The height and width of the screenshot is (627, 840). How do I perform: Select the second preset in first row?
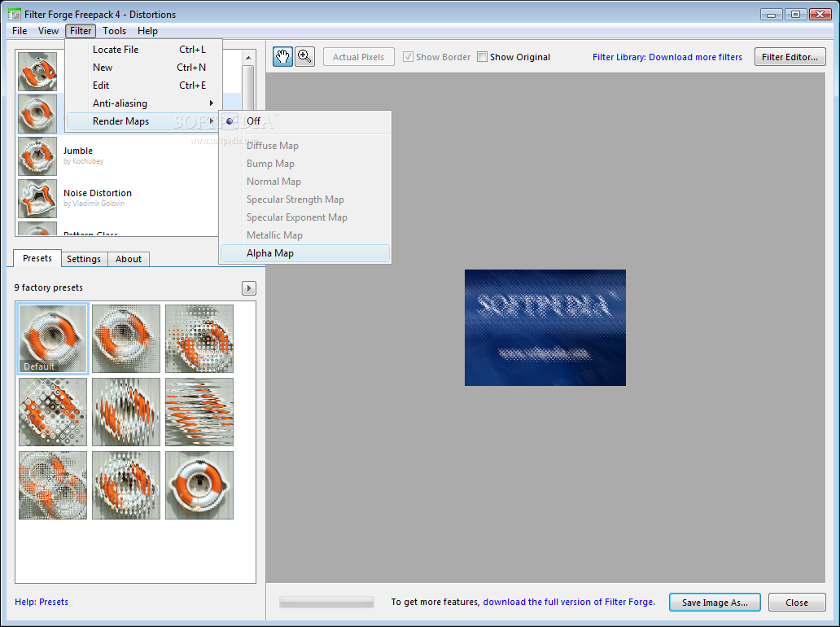pyautogui.click(x=126, y=339)
